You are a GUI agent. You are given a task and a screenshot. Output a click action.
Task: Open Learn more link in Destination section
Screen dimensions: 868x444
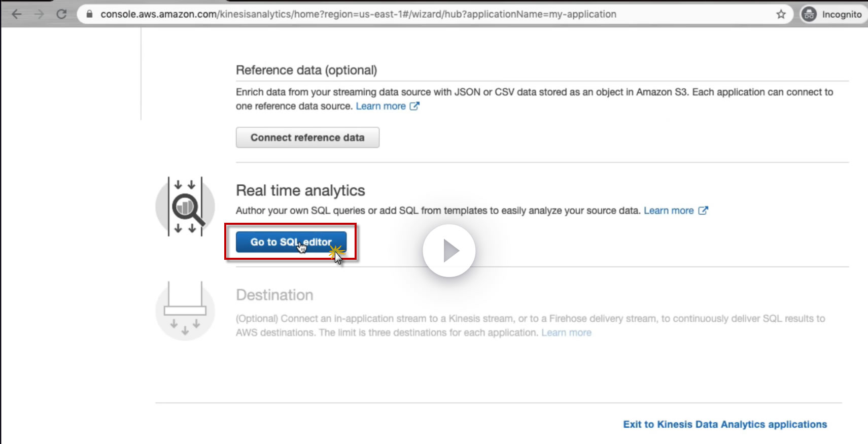(x=566, y=333)
